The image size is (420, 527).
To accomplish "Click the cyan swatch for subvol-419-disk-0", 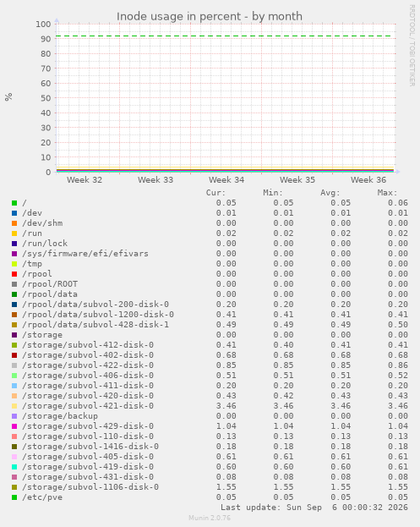I will click(14, 467).
